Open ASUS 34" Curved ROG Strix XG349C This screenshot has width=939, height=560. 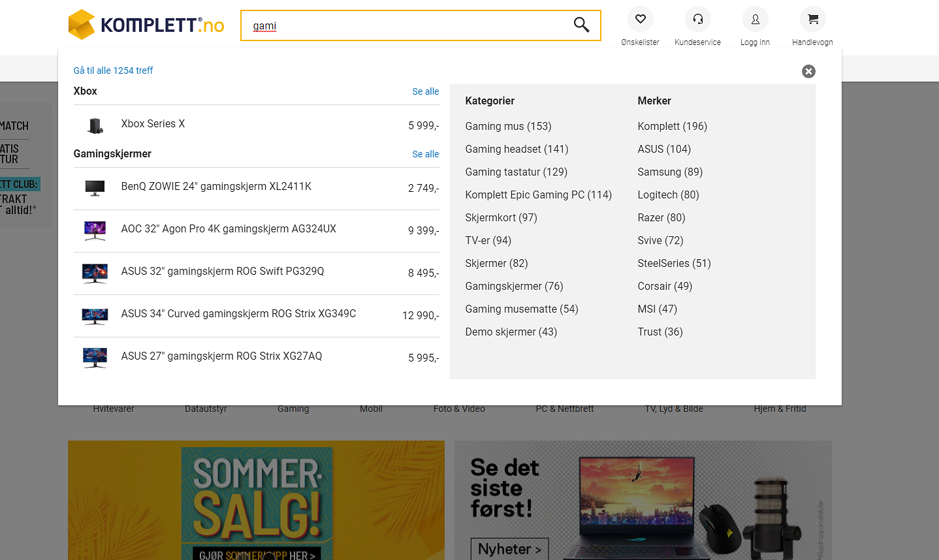(238, 313)
